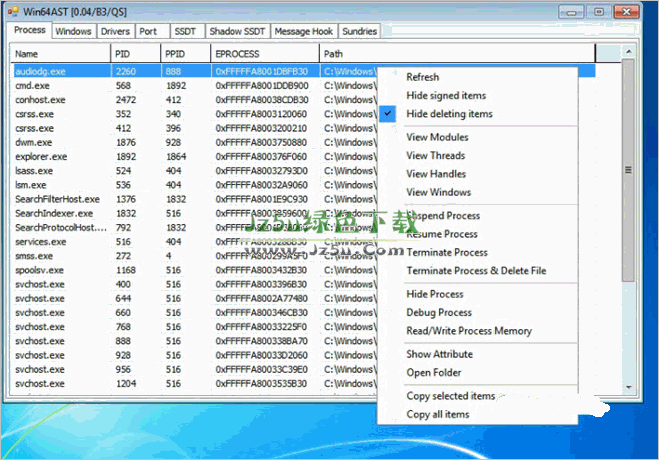Toggle the Hide deleting items option
Screen dimensions: 659x460
(x=477, y=114)
